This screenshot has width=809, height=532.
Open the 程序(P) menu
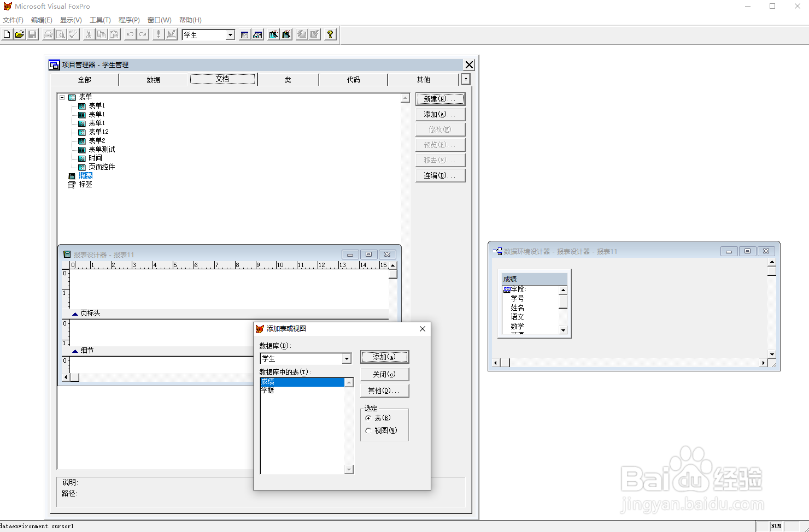[129, 20]
